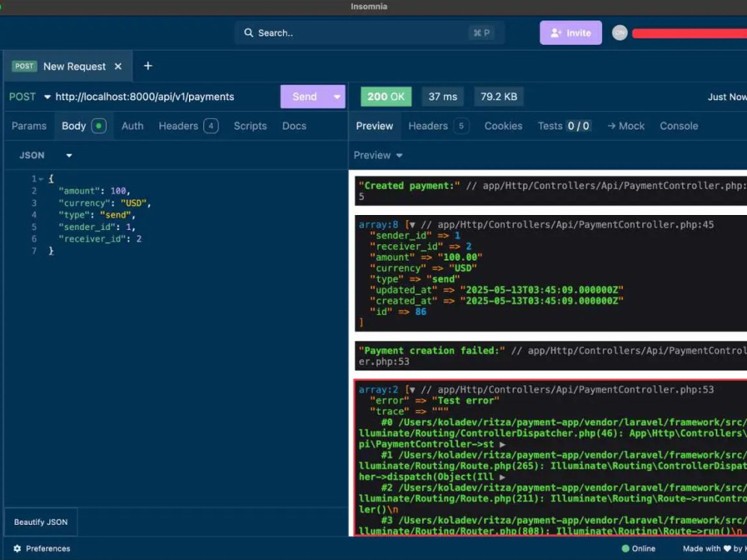Open the response Headers tab
747x560 pixels.
(438, 126)
